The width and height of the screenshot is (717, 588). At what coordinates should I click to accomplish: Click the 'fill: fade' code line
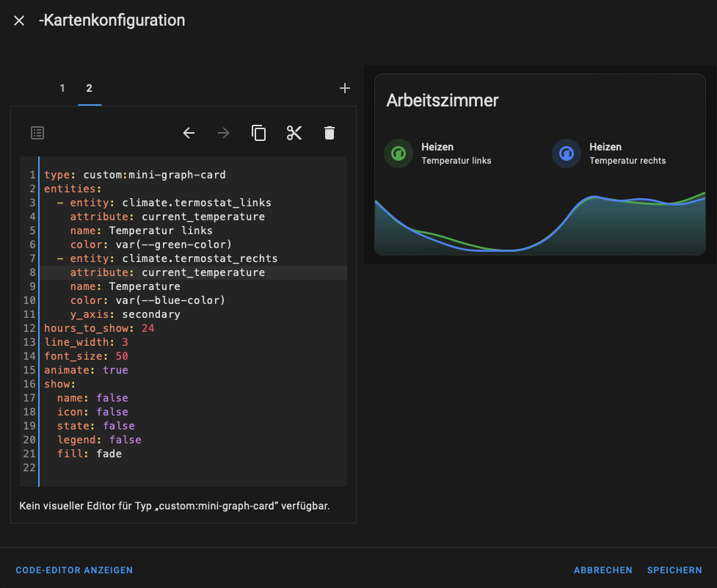coord(90,454)
